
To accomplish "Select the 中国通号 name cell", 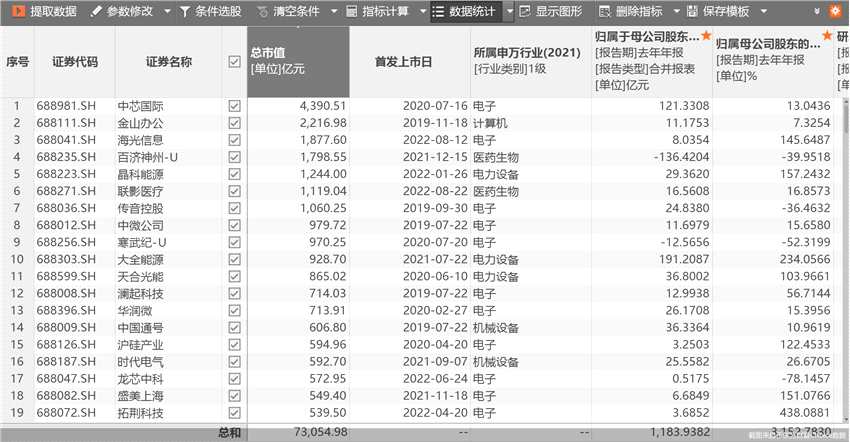I will pyautogui.click(x=140, y=328).
